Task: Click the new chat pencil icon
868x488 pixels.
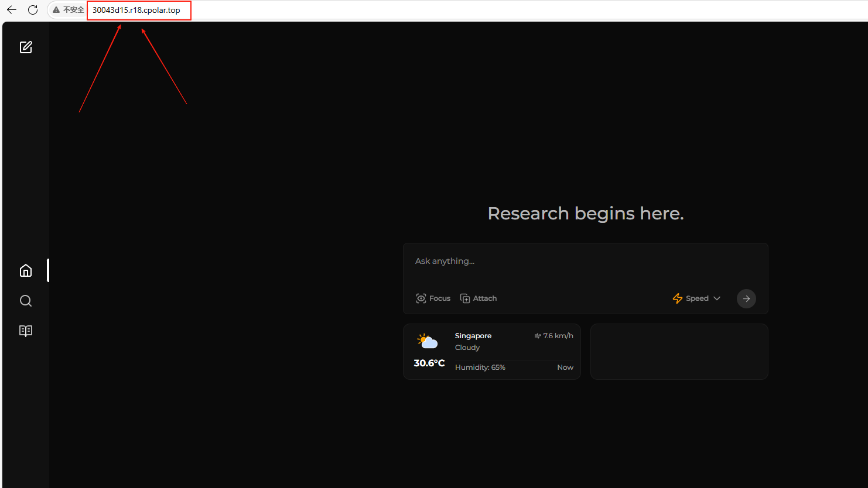Action: click(26, 47)
